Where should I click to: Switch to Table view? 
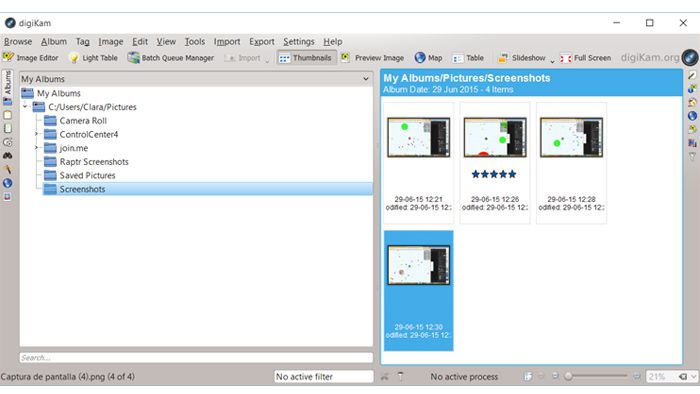468,58
